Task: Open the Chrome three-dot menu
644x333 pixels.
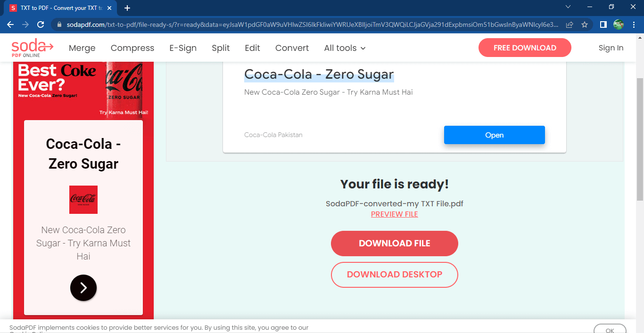Action: [634, 24]
